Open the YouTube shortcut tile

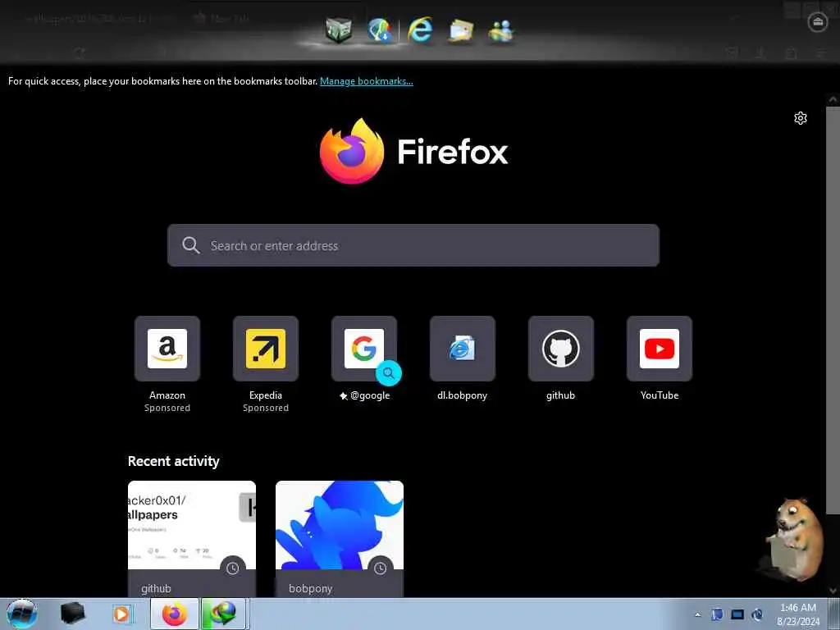coord(660,349)
